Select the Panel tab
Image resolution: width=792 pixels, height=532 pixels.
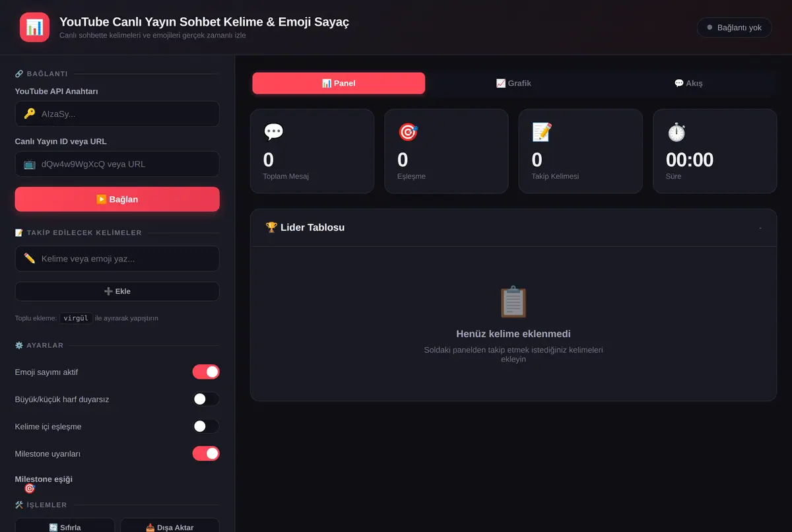[x=339, y=83]
